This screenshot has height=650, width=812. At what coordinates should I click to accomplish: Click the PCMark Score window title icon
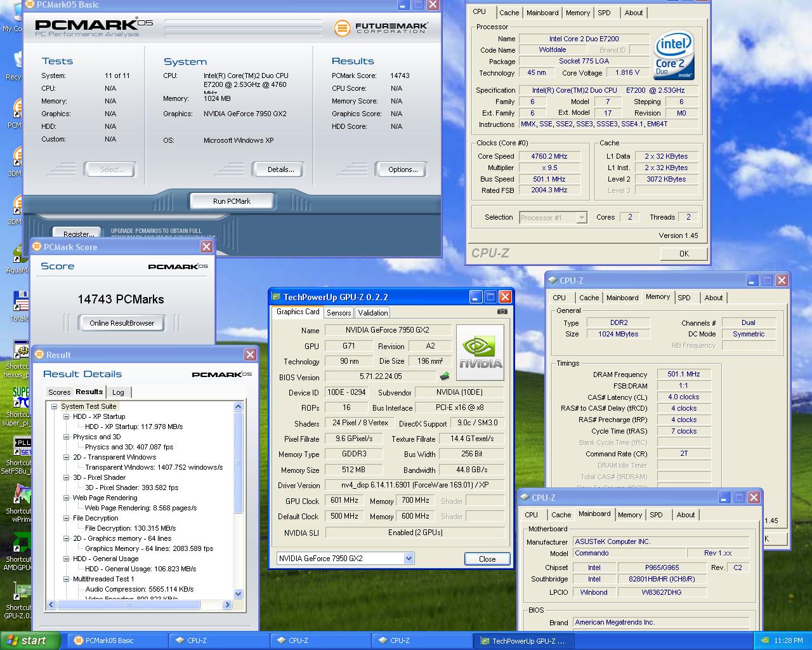(x=37, y=246)
